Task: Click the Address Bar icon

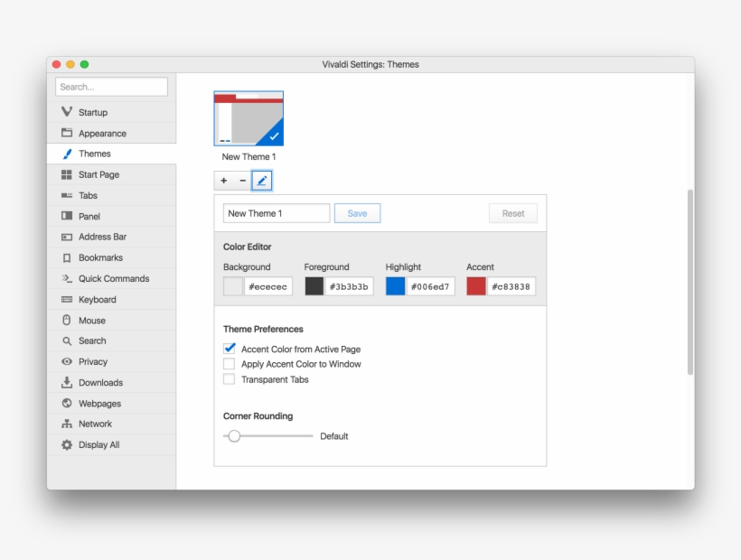Action: coord(67,237)
